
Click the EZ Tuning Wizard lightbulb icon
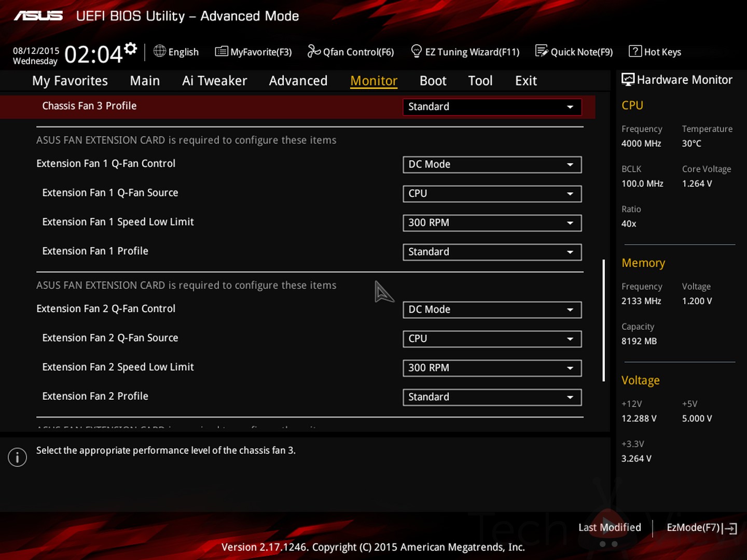(416, 51)
